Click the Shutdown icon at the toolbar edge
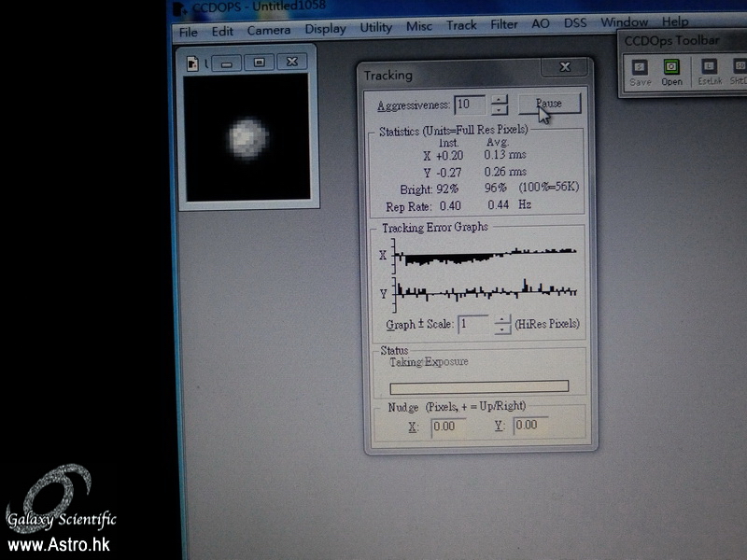747x560 pixels. coord(738,68)
